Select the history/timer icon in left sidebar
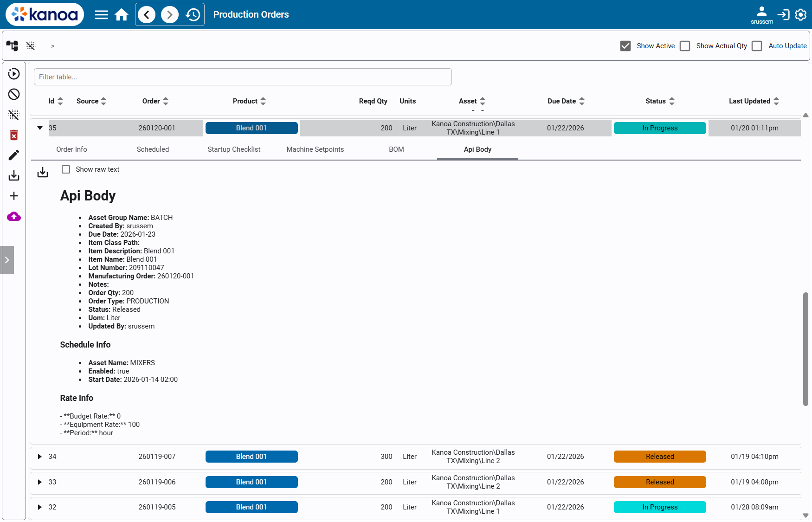 13,74
